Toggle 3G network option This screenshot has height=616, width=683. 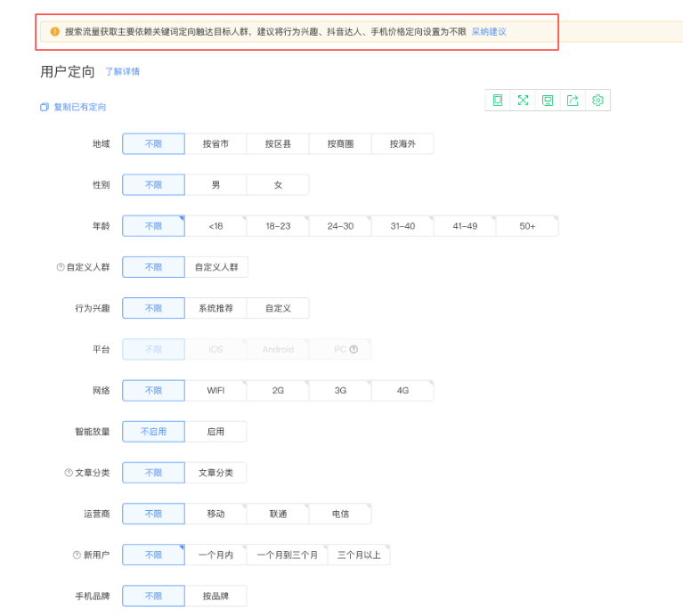tap(340, 391)
